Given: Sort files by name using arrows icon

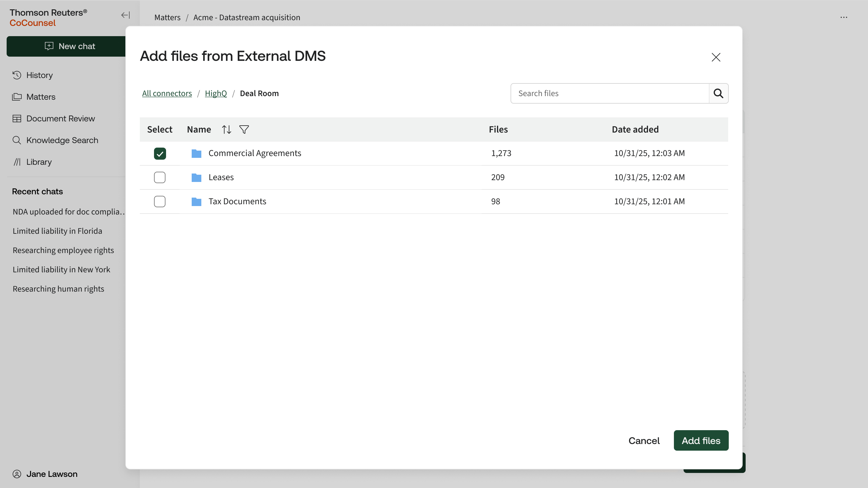Looking at the screenshot, I should (226, 129).
